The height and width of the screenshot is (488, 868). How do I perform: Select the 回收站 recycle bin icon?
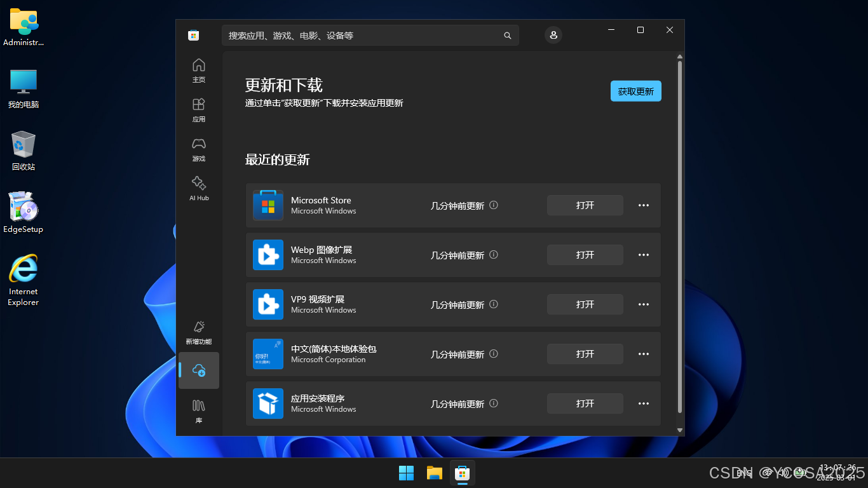tap(24, 151)
